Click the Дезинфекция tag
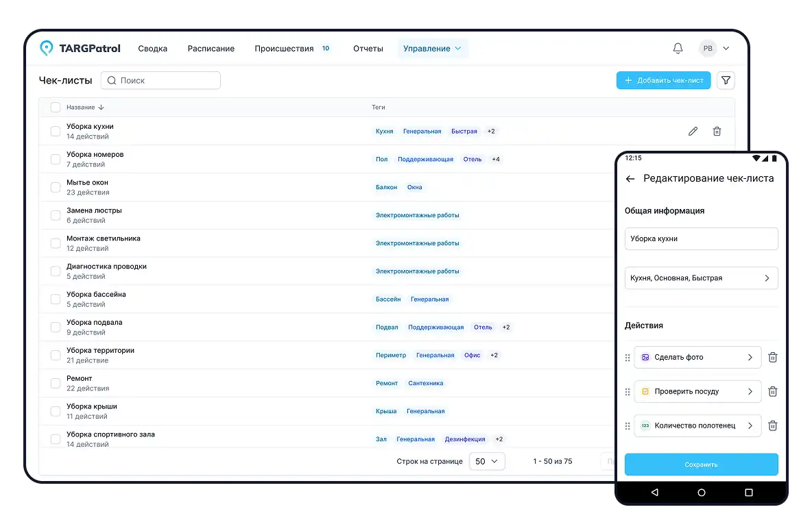The width and height of the screenshot is (812, 529). click(465, 439)
